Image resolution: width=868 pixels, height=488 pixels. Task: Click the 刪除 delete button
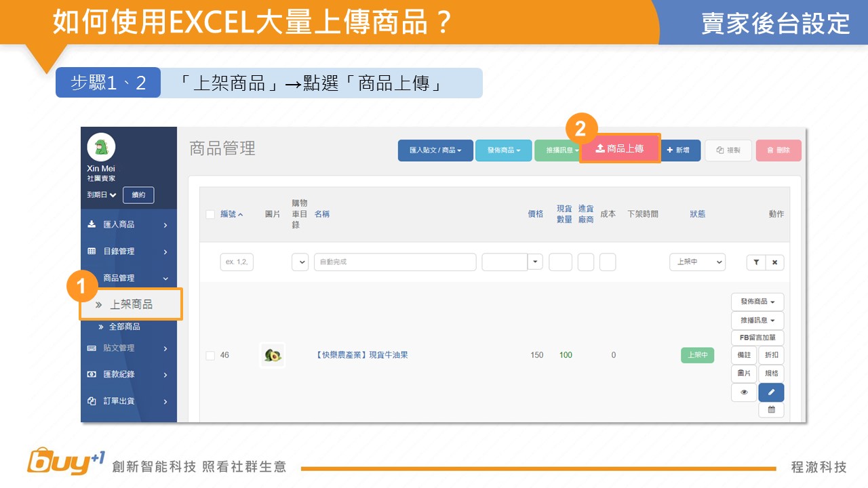778,150
